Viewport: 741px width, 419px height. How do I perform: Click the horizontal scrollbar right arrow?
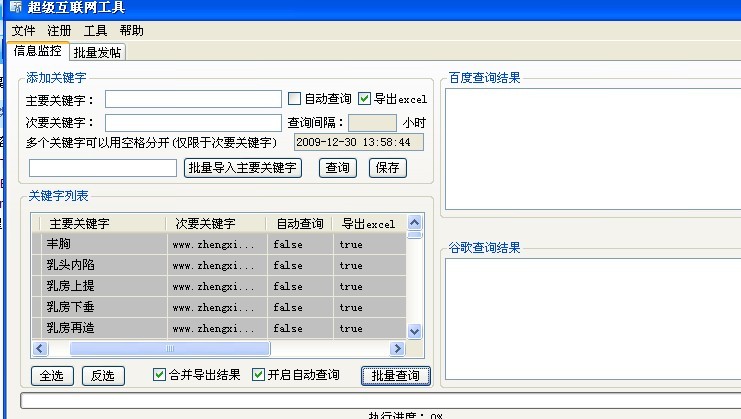click(397, 349)
